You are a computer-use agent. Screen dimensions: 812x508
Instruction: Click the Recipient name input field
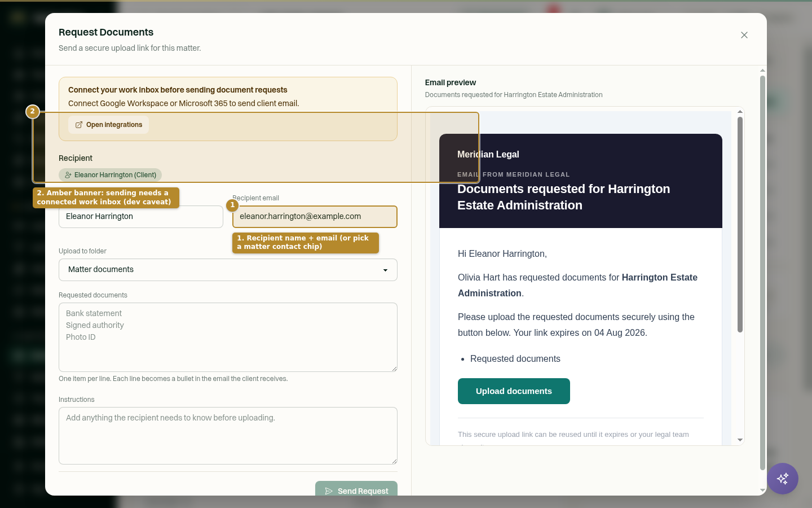pos(141,217)
